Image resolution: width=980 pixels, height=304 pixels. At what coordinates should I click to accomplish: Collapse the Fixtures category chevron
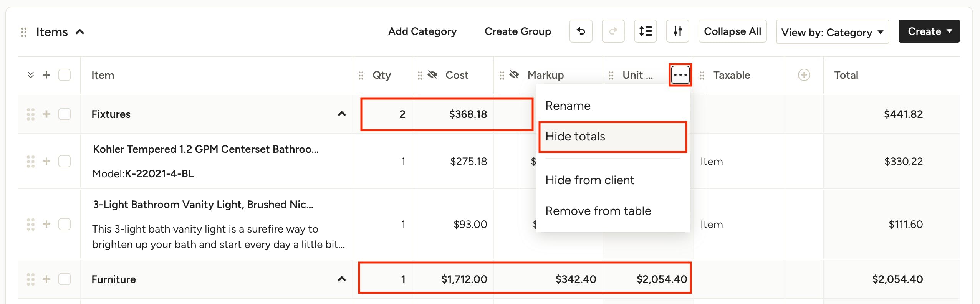click(341, 114)
